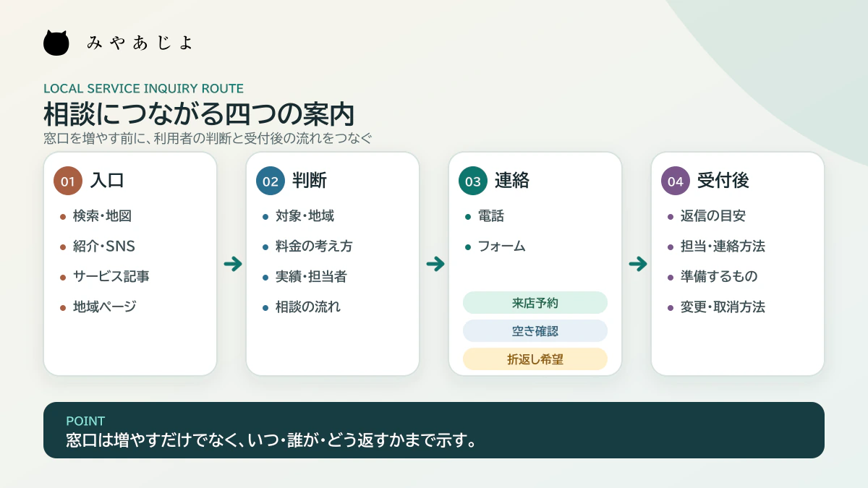Select the 料金の考え方 list item
Screen dimensions: 868x488
pos(307,246)
